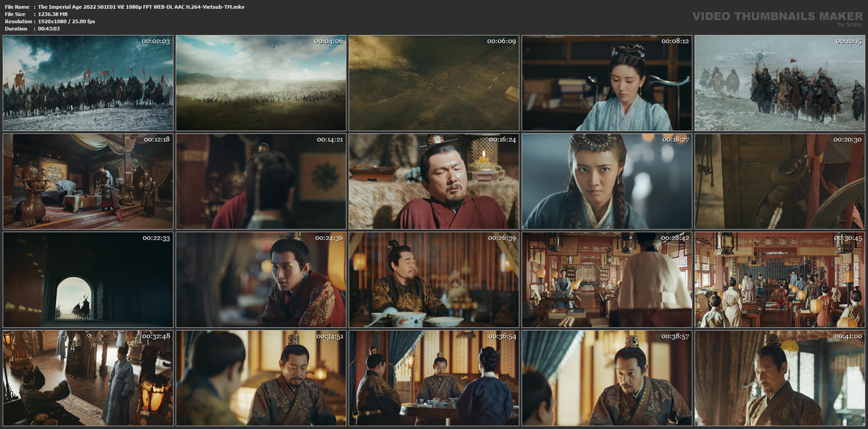
Task: Click the thumbnail timestamped 00:04:06
Action: click(261, 83)
